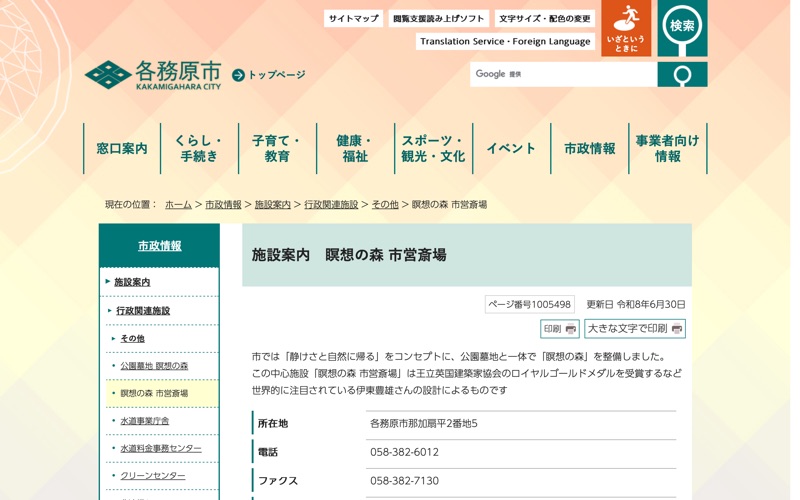
Task: Click page heading 施設案内 瞑想の森 市営斎場
Action: click(349, 255)
